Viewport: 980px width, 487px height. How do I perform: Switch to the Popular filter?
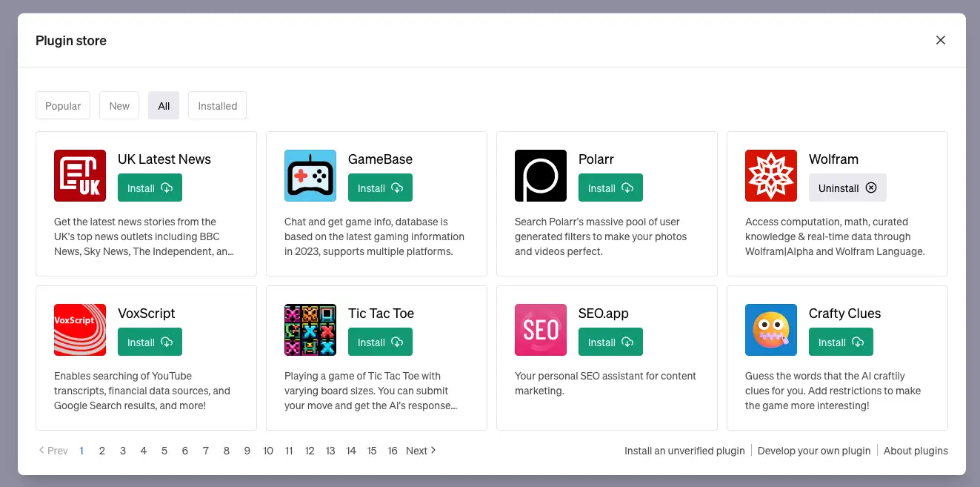(x=62, y=105)
